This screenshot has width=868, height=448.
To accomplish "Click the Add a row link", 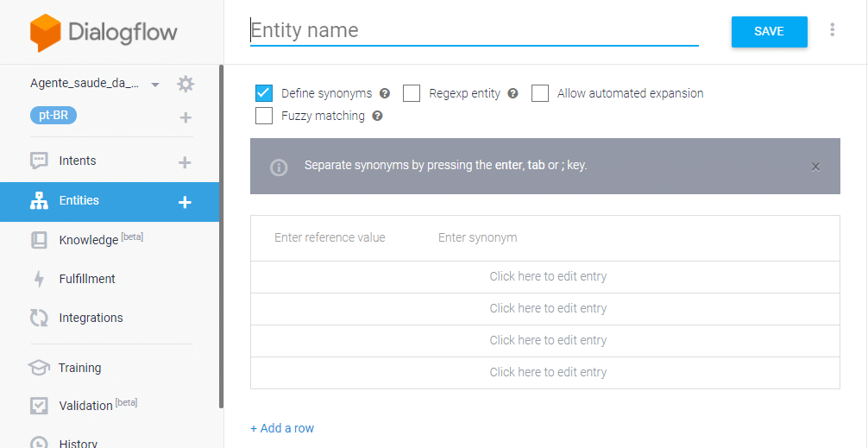I will coord(282,428).
